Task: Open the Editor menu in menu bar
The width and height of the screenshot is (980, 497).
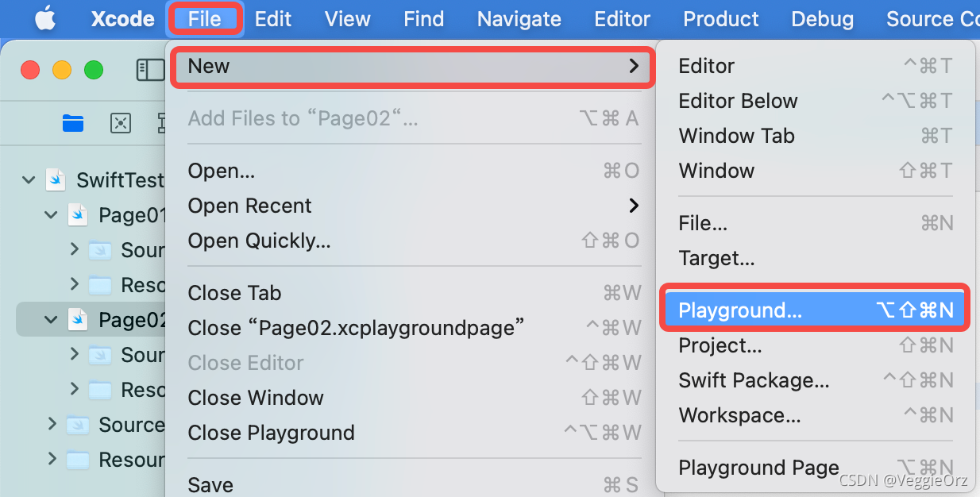Action: 623,19
